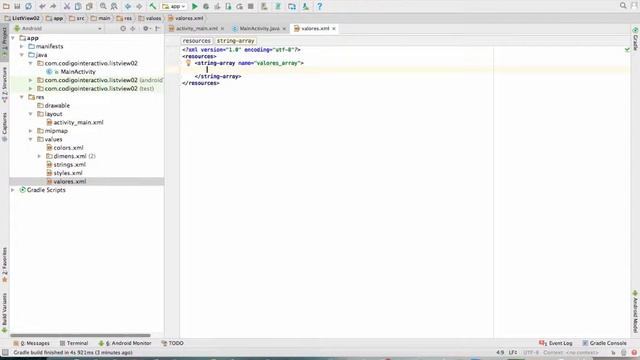Close the valores.xml tab

334,29
